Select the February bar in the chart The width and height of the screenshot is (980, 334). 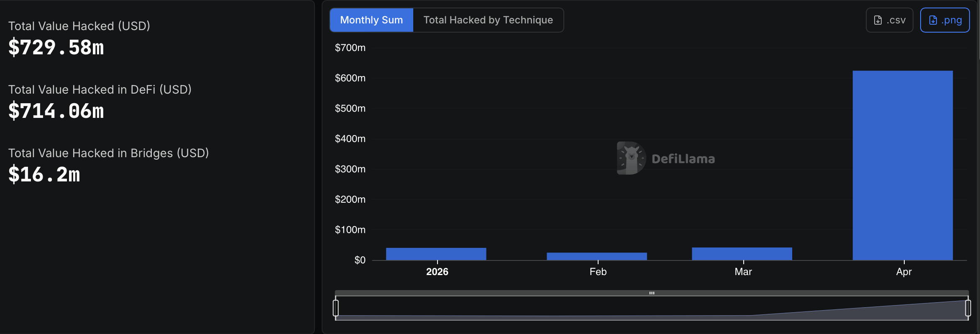point(597,256)
